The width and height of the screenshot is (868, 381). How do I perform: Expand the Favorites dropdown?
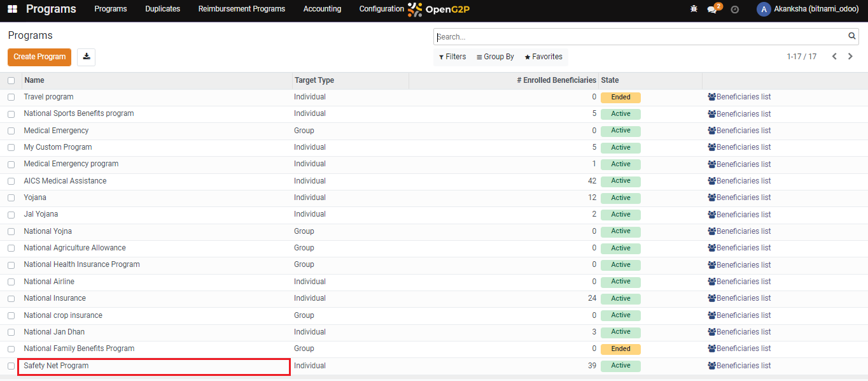(x=543, y=57)
